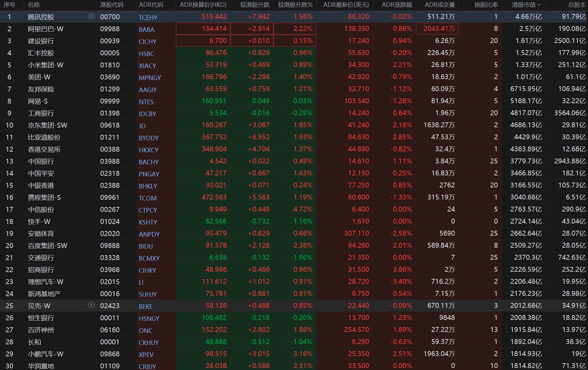Sort by the 名称 column header

click(x=34, y=5)
